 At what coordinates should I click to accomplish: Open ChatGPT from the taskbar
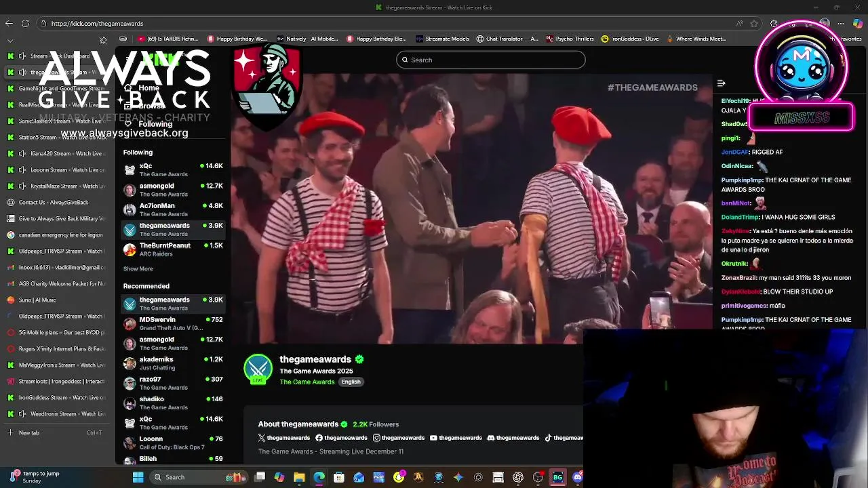[x=518, y=477]
